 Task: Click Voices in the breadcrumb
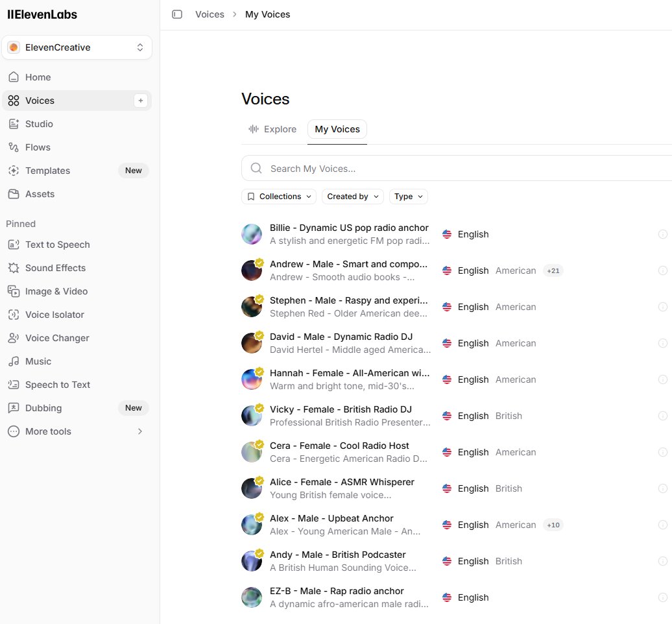[210, 14]
